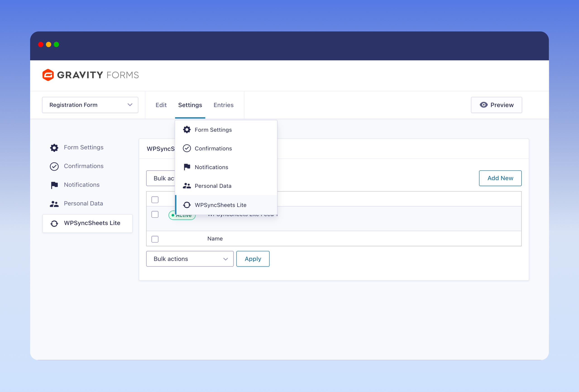Open Form Settings in the left sidebar
579x392 pixels.
(x=87, y=147)
